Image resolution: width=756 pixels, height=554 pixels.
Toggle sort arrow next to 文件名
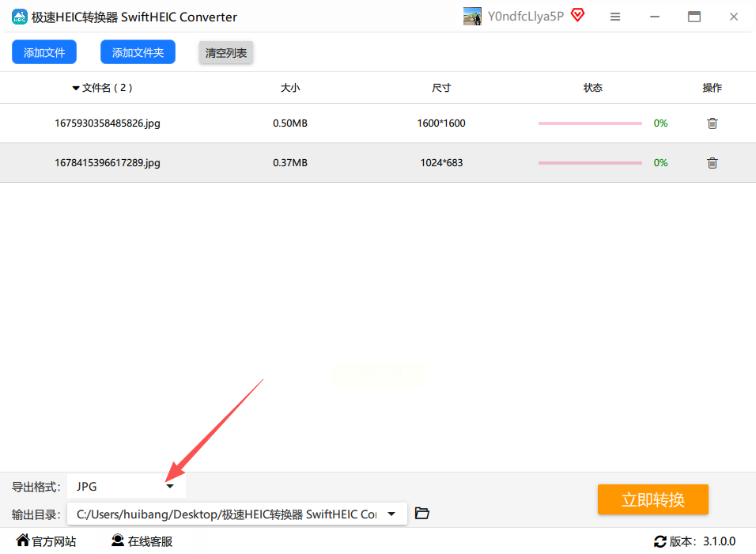pos(76,89)
